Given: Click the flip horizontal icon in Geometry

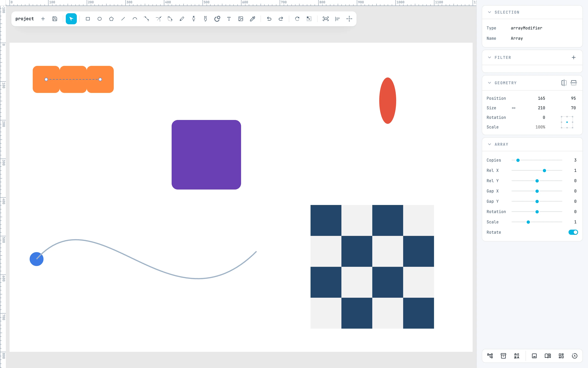Looking at the screenshot, I should click(x=564, y=83).
